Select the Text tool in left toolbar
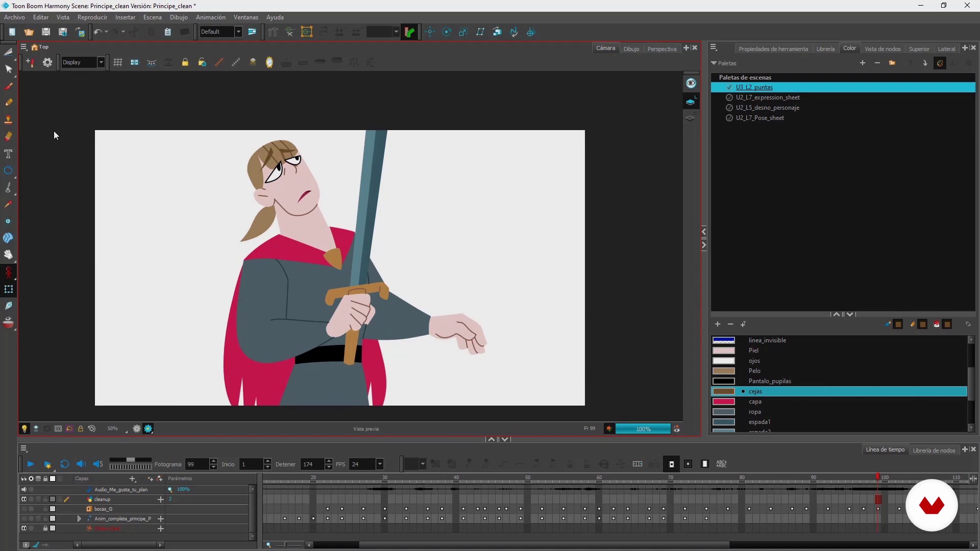980x551 pixels. point(8,154)
